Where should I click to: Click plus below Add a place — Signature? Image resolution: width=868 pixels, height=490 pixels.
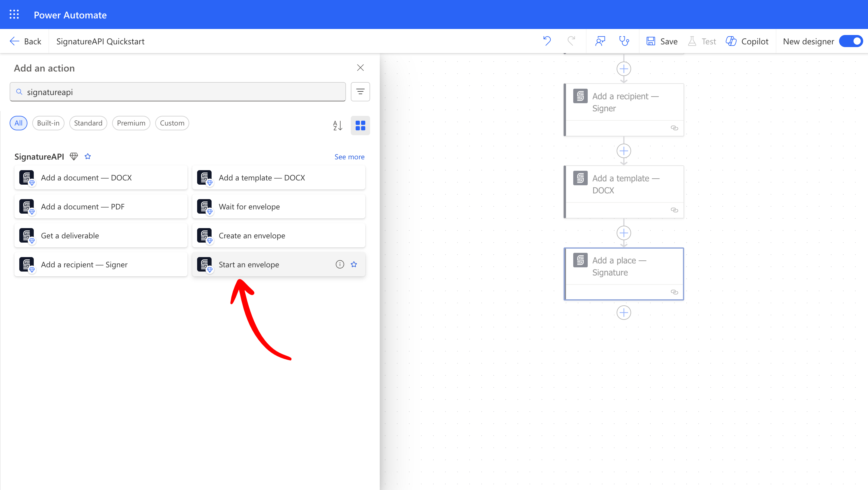point(624,313)
